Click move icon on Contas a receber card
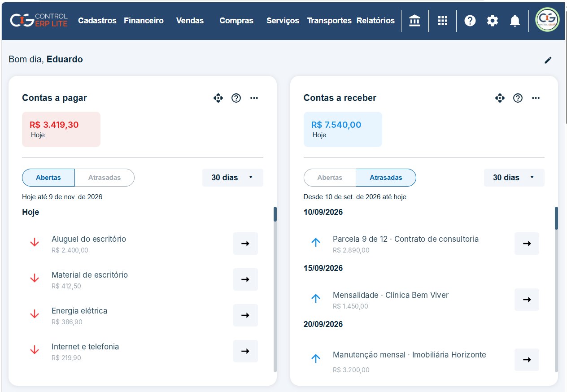The width and height of the screenshot is (567, 392). 500,98
